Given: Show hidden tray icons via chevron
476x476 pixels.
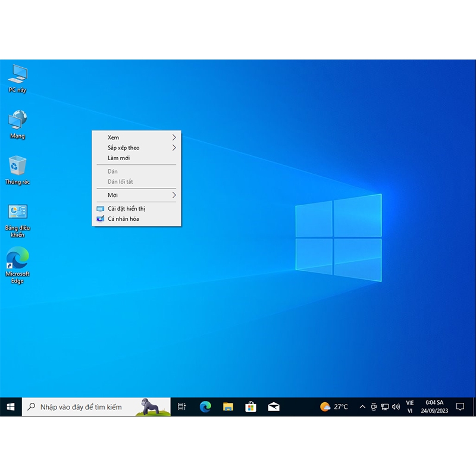Looking at the screenshot, I should click(362, 406).
